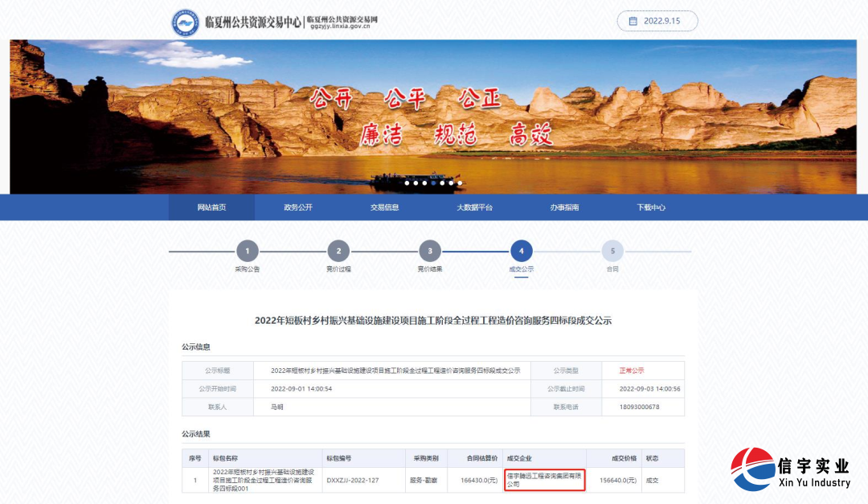Click the highlighted 信宇腾远工程咨询集团有限公司 cell
The width and height of the screenshot is (868, 504).
pos(546,480)
